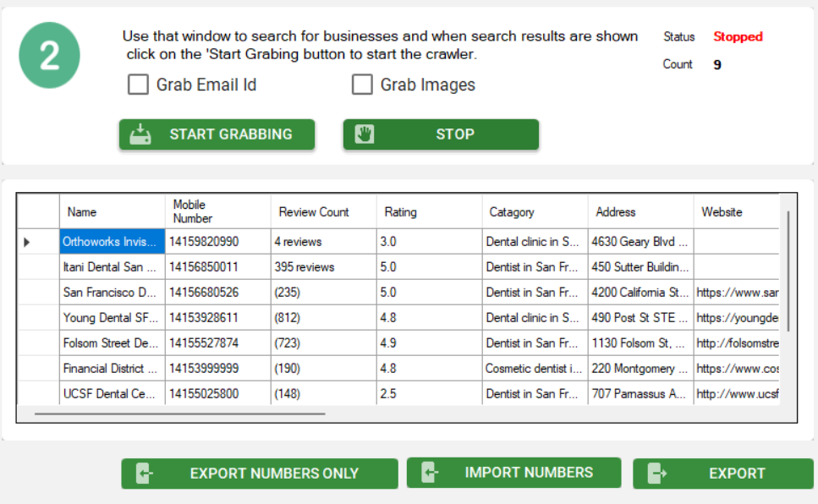
Task: Click mobile number 14153928611
Action: (x=218, y=318)
